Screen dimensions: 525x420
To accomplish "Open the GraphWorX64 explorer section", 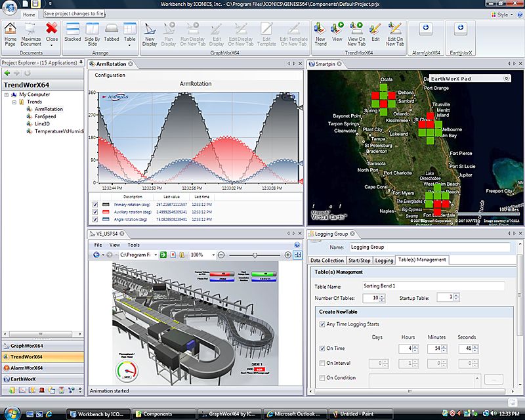I will tap(43, 346).
